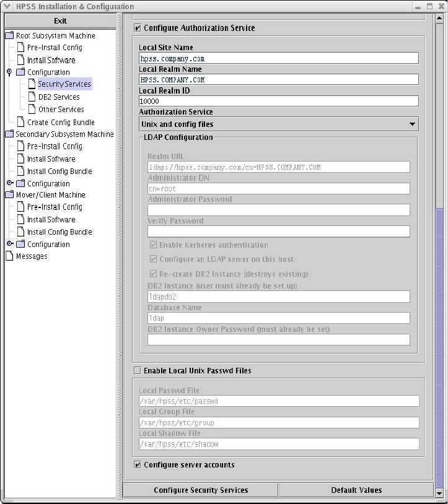Select the highlighted Security Services item
Image resolution: width=448 pixels, height=504 pixels.
(x=64, y=84)
